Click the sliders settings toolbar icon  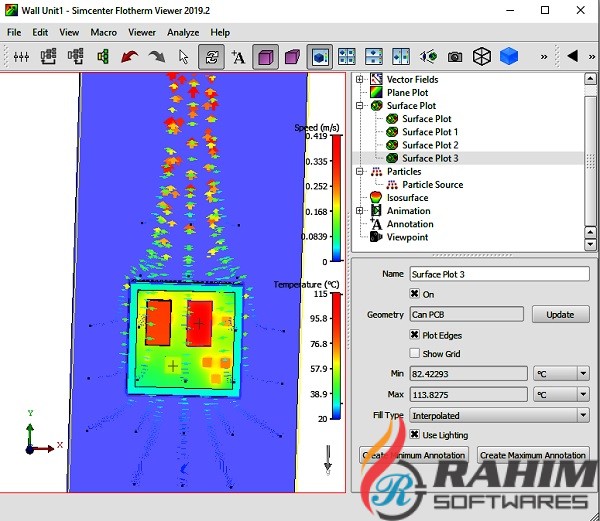21,57
